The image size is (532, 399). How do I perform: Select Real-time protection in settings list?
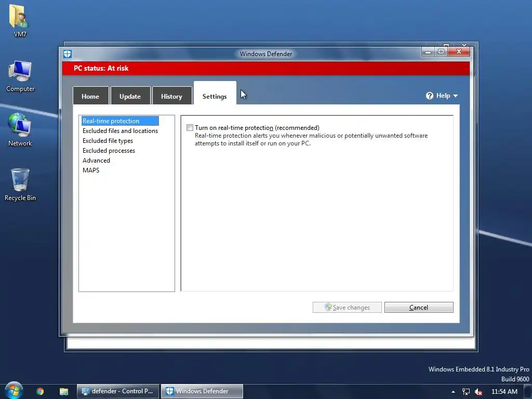120,121
